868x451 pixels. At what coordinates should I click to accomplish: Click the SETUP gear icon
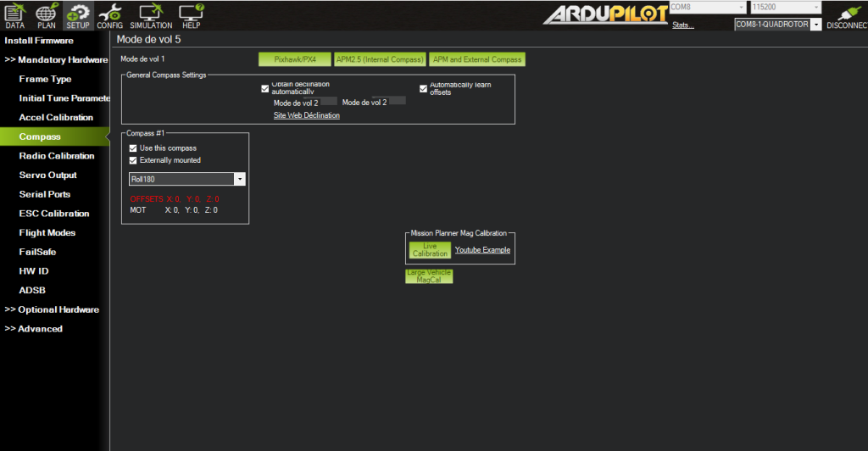click(x=78, y=14)
